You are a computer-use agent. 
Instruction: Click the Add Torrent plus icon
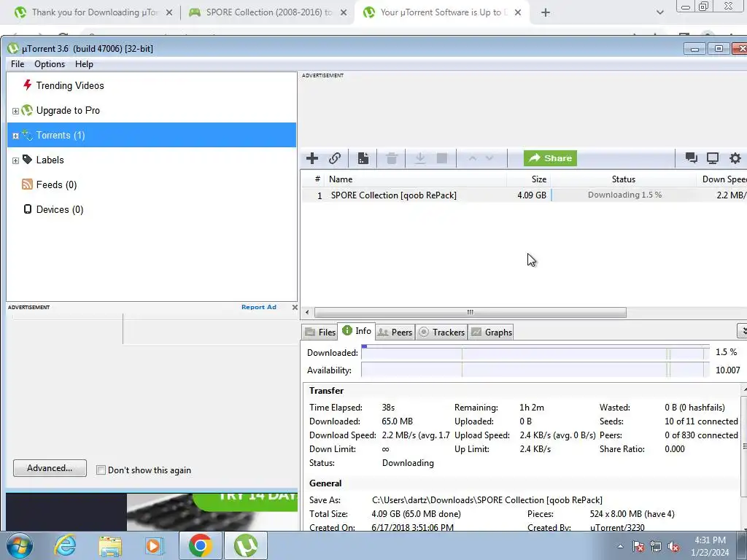pyautogui.click(x=312, y=158)
